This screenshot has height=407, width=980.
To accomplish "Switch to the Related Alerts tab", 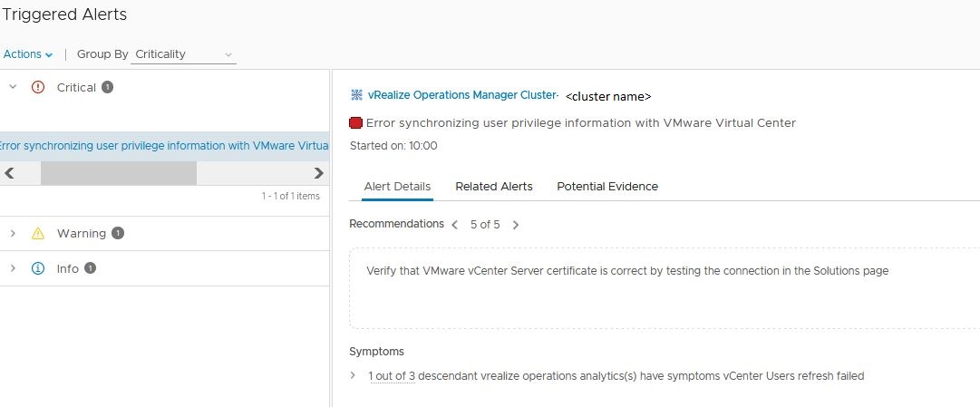I will (x=494, y=187).
